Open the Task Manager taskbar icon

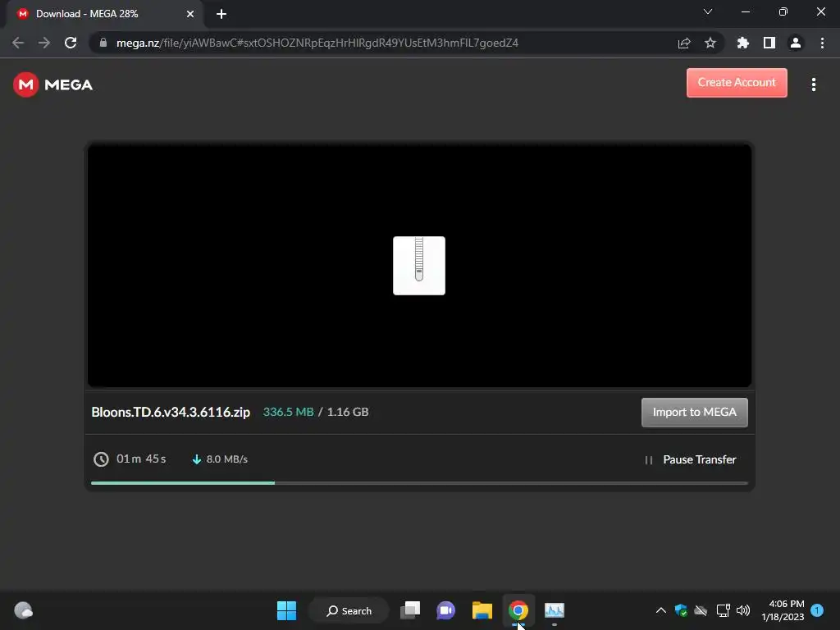click(x=555, y=610)
